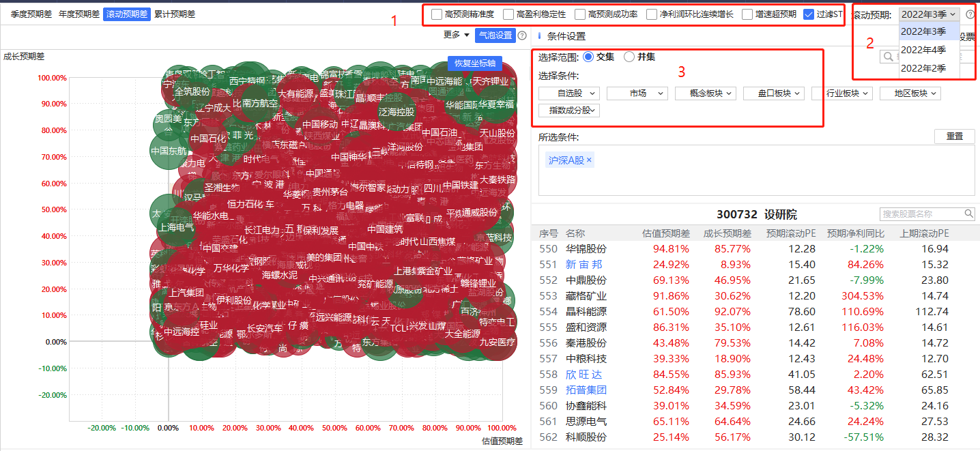Pick 2022年4季 from the period list
This screenshot has width=980, height=451.
[x=929, y=50]
